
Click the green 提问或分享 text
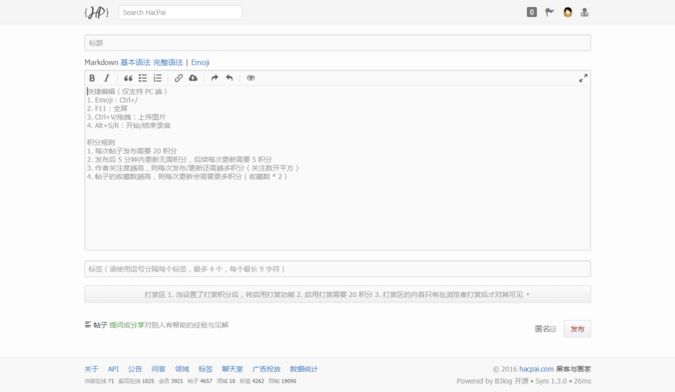click(x=127, y=325)
